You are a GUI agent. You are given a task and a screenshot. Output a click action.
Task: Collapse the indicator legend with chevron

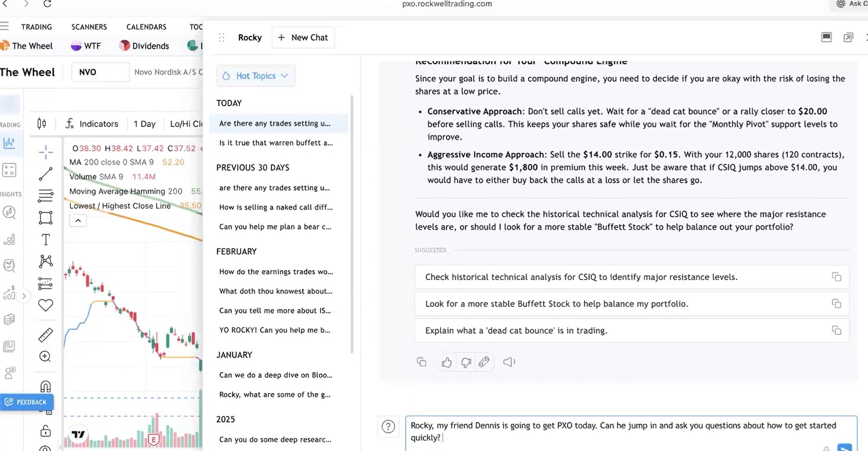pos(78,220)
